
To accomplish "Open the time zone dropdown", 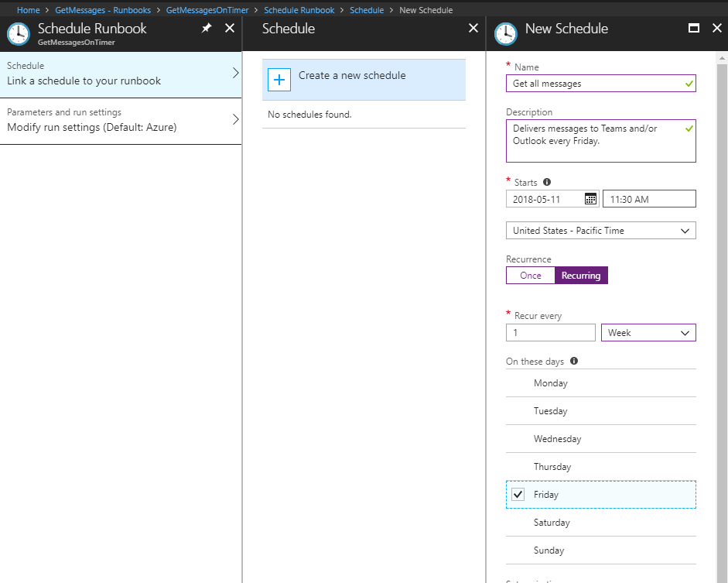I will point(600,231).
